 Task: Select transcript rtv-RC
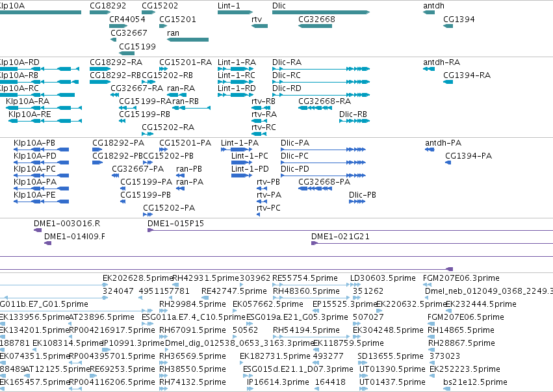click(259, 134)
